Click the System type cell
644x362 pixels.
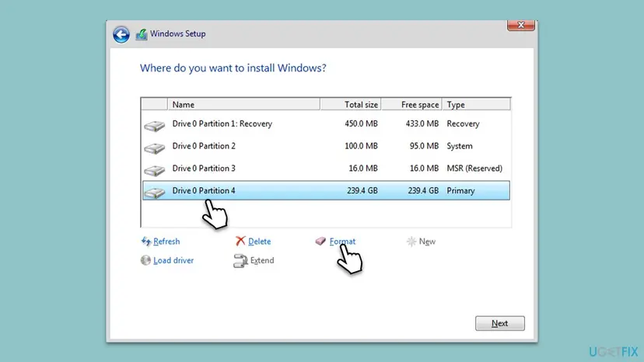coord(460,146)
